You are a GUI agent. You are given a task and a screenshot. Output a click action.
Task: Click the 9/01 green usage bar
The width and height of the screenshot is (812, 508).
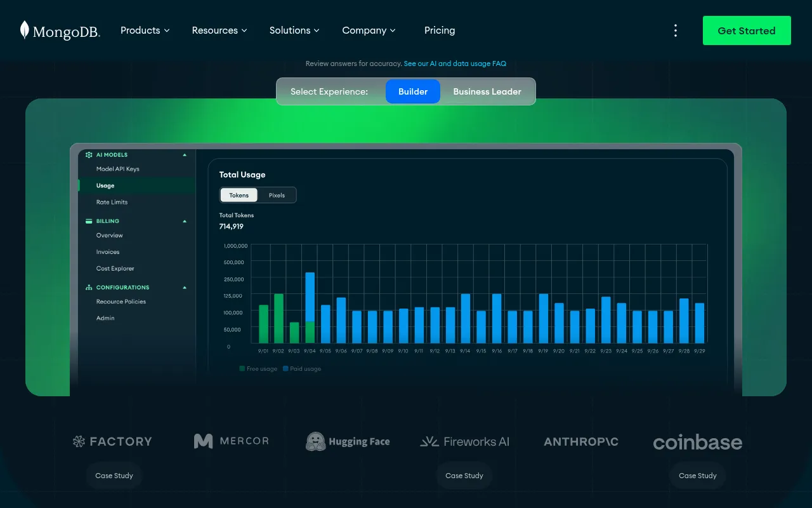(x=263, y=324)
